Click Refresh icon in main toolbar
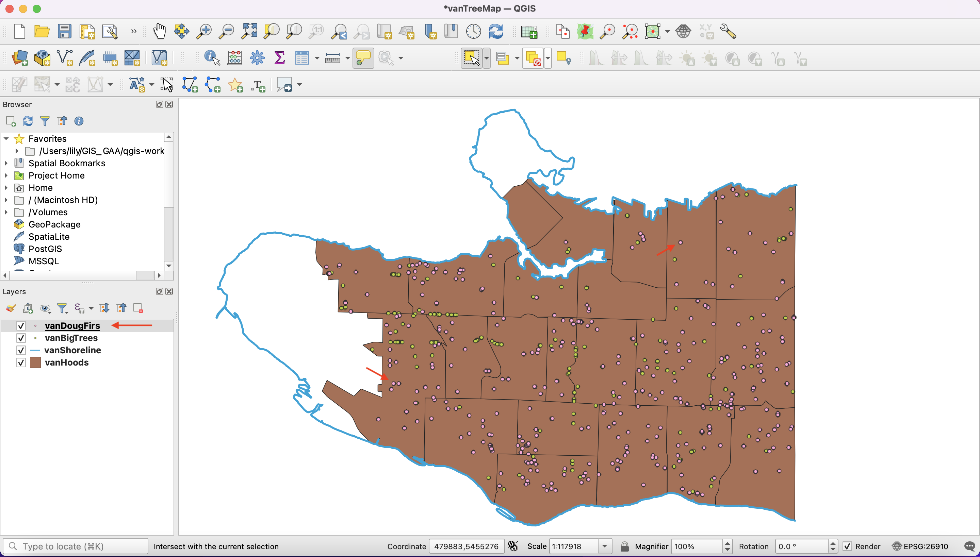Image resolution: width=980 pixels, height=557 pixels. [496, 31]
